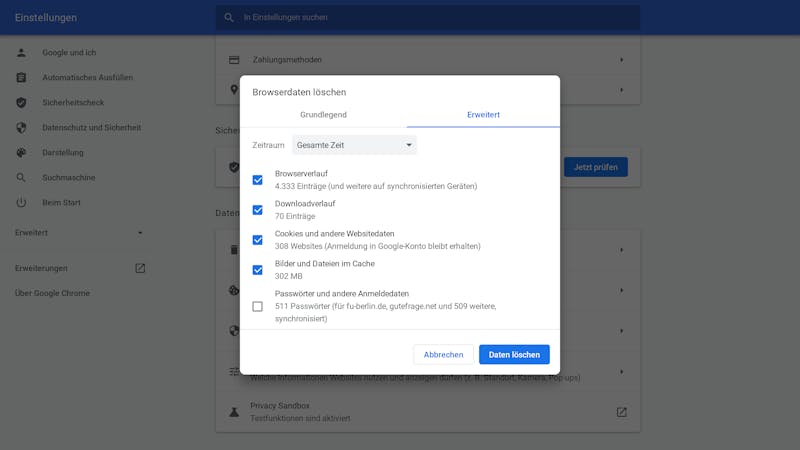Click the Datenschutz und Sicherheit icon
This screenshot has width=800, height=450.
tap(21, 127)
